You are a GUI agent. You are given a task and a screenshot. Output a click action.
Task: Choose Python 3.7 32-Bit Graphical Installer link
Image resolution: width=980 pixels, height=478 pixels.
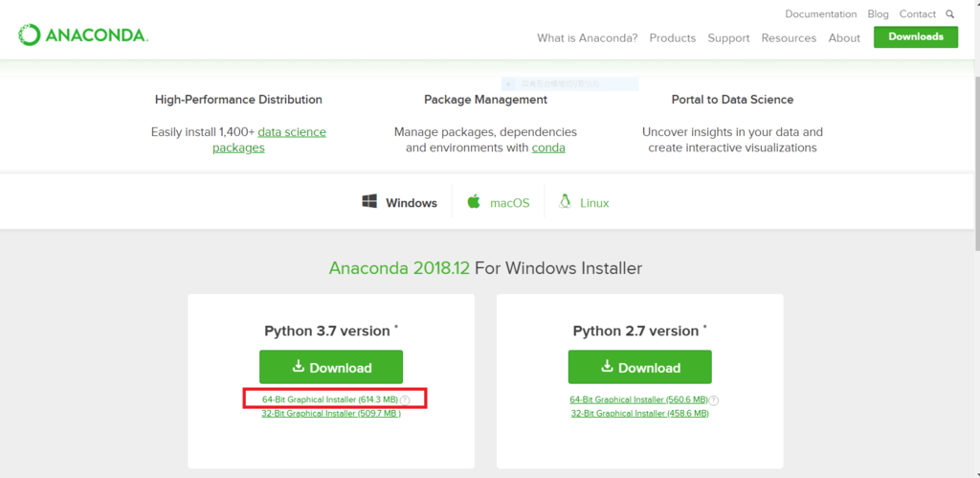pyautogui.click(x=330, y=414)
